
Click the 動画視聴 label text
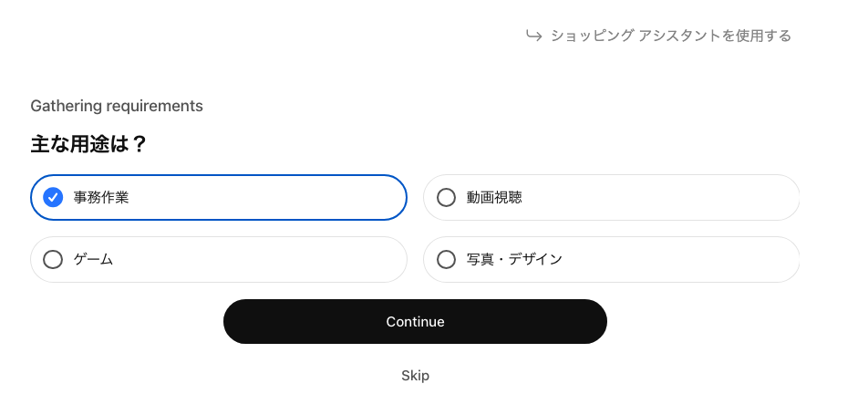click(494, 197)
